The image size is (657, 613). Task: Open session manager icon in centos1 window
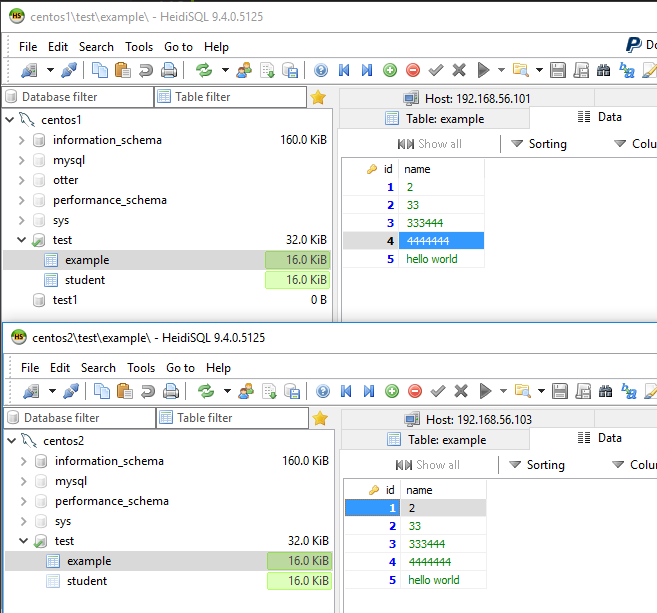point(29,70)
